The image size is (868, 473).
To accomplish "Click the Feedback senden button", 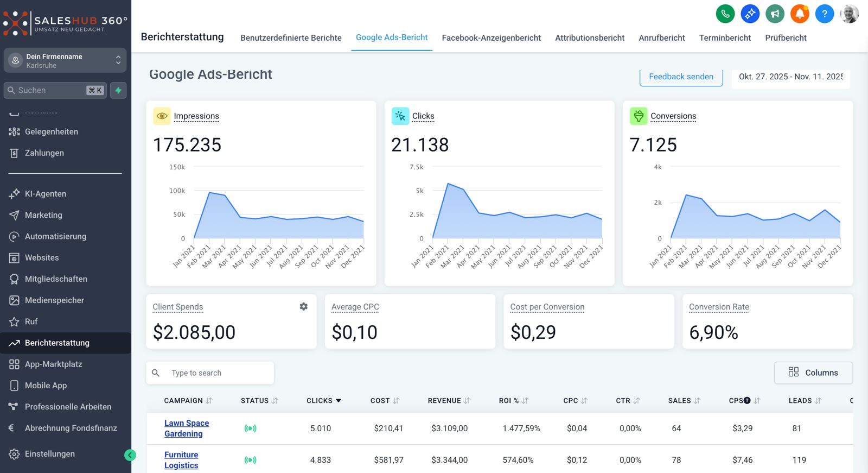I will point(681,77).
